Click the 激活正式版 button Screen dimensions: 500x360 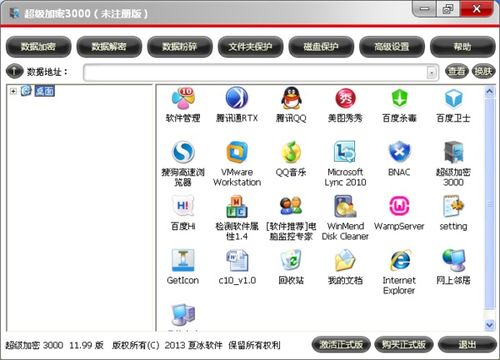point(341,344)
